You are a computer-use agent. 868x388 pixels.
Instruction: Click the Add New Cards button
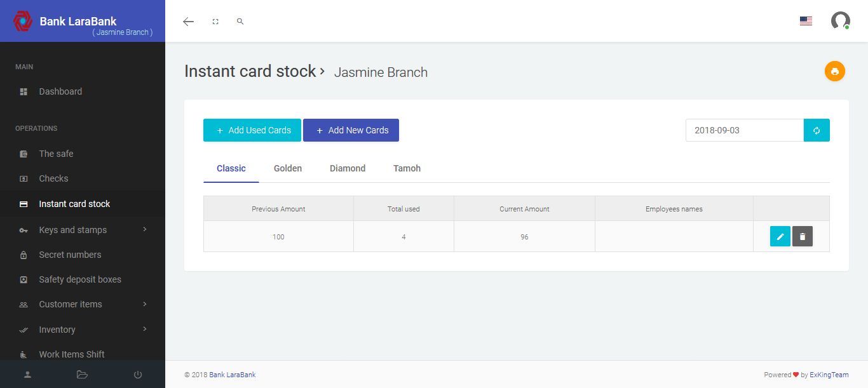pos(351,130)
